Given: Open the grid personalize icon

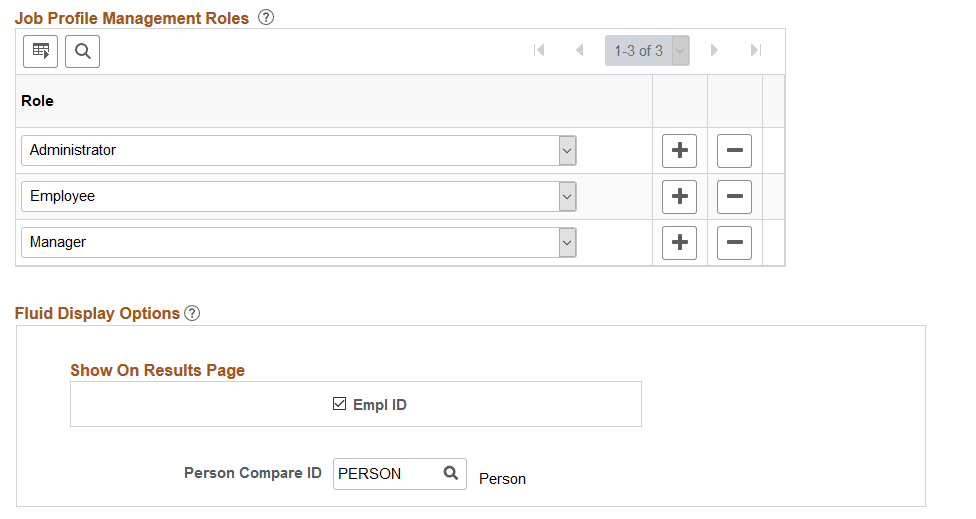Looking at the screenshot, I should coord(41,51).
